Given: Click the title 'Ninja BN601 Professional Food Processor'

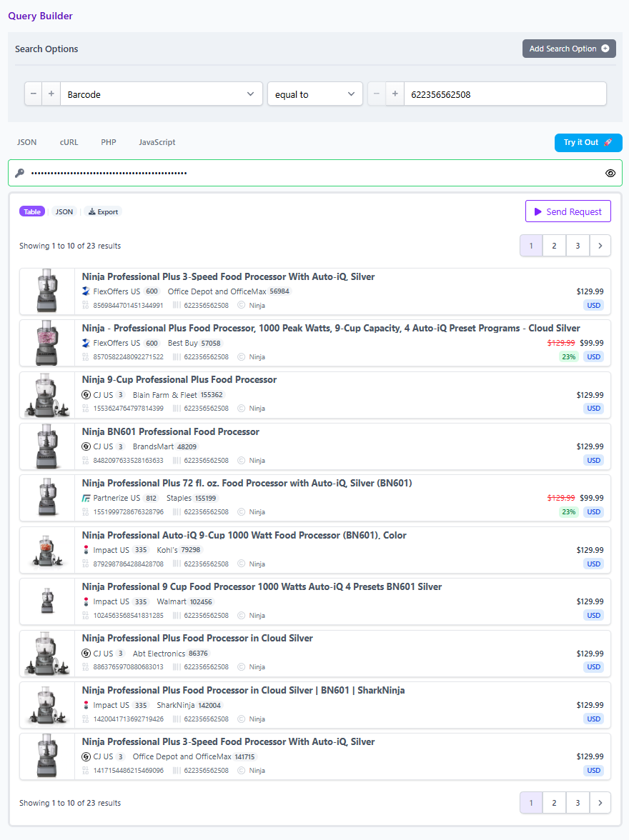Looking at the screenshot, I should [x=171, y=431].
